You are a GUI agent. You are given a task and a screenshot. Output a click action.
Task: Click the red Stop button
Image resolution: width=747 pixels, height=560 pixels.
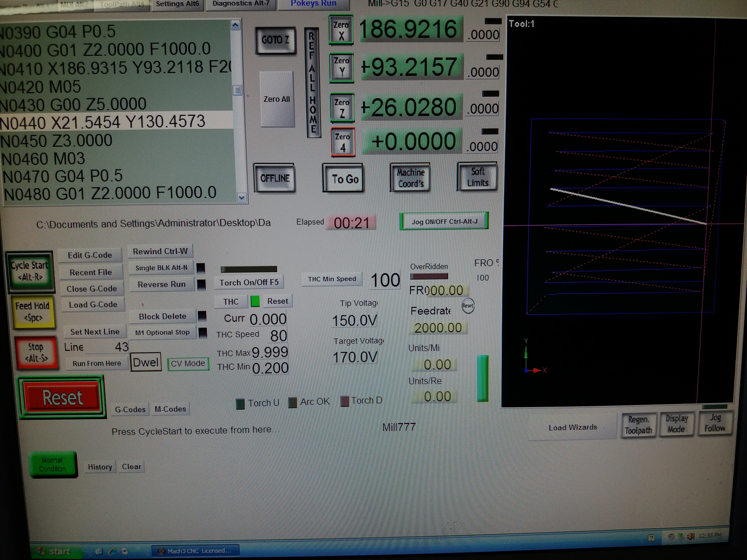click(36, 352)
